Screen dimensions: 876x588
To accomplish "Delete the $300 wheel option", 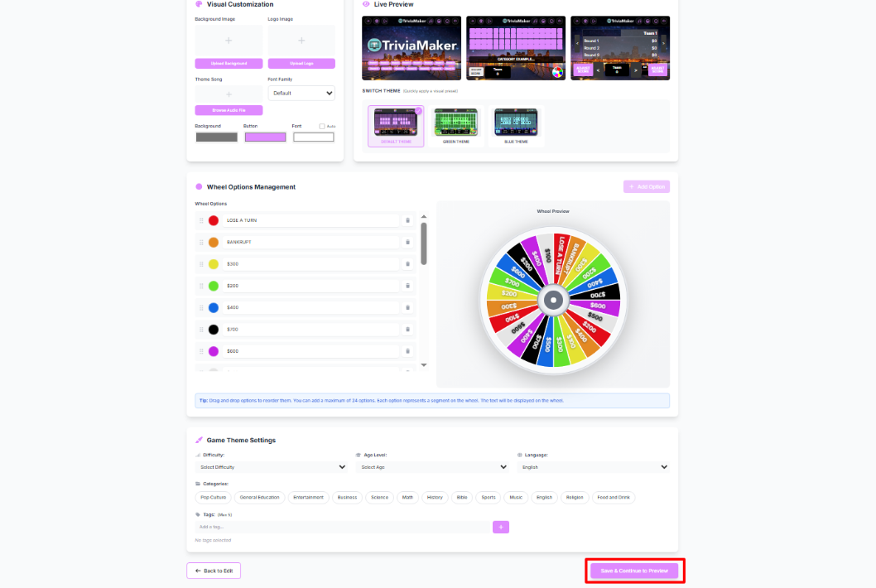I will click(x=408, y=264).
